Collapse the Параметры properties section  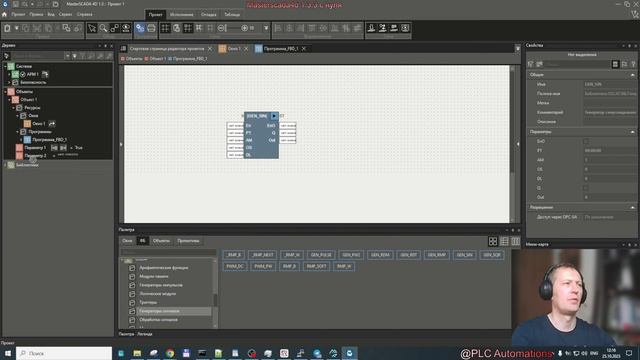(x=633, y=132)
